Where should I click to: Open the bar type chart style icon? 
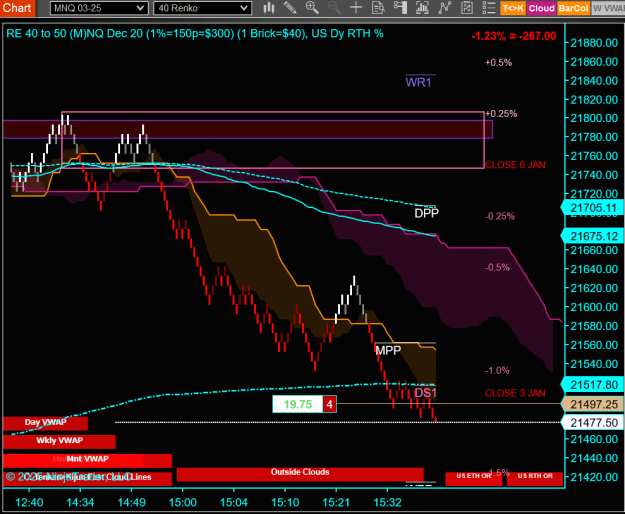pyautogui.click(x=269, y=8)
